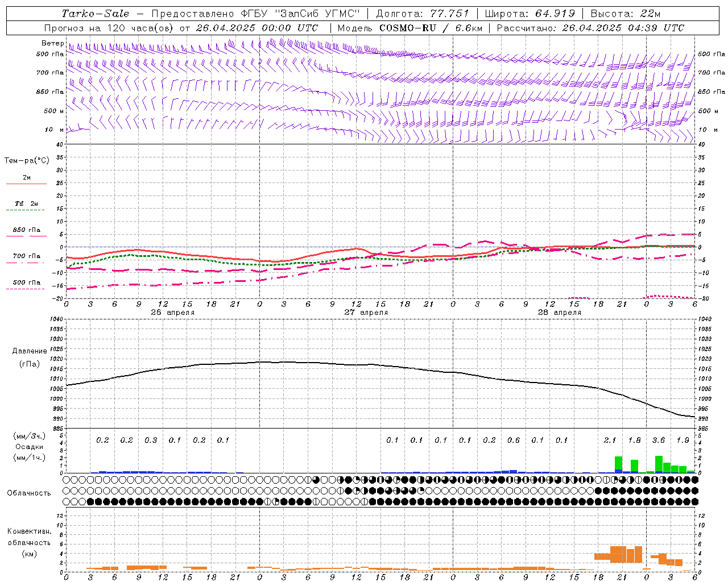
Task: Click the Долгота: 77.751 longitude value
Action: coord(423,14)
